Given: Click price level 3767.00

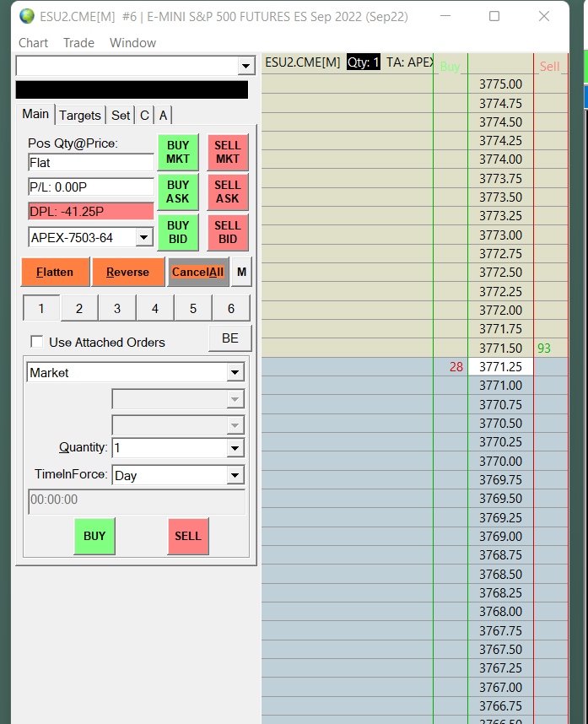Looking at the screenshot, I should [x=501, y=688].
